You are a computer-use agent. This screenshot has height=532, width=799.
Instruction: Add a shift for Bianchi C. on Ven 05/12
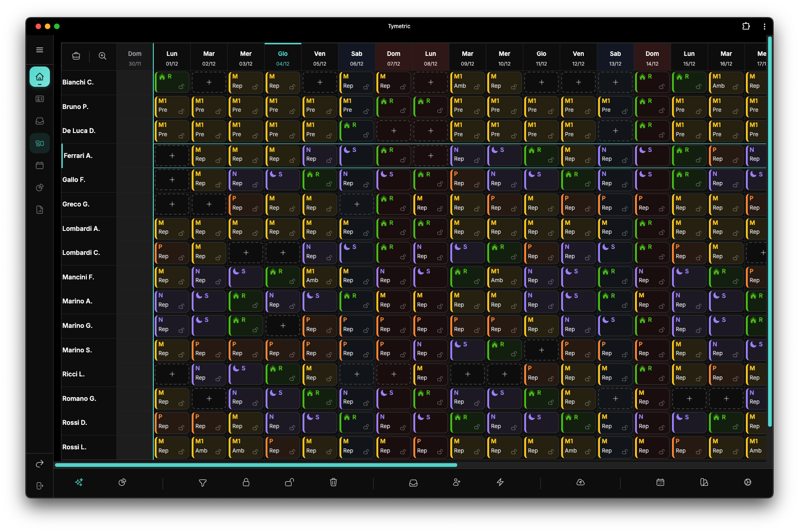click(319, 82)
